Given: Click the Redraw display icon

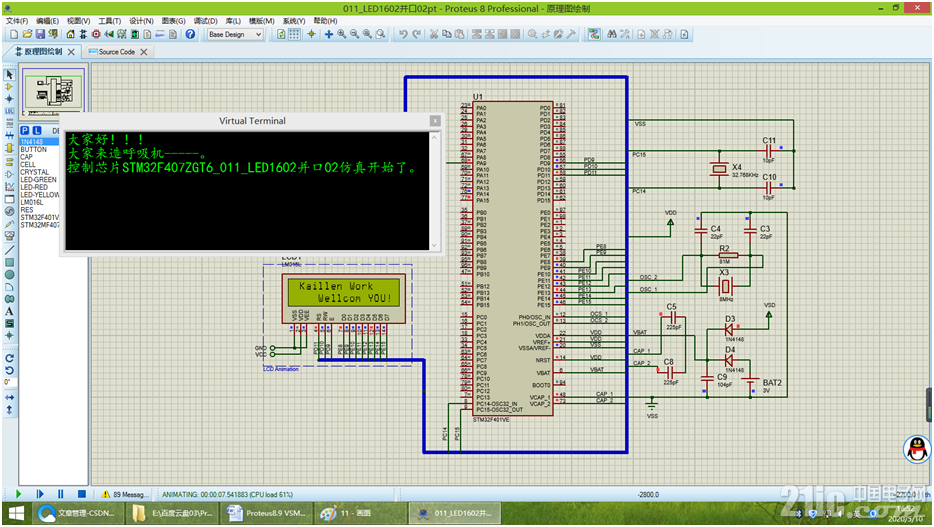Looking at the screenshot, I should (281, 35).
